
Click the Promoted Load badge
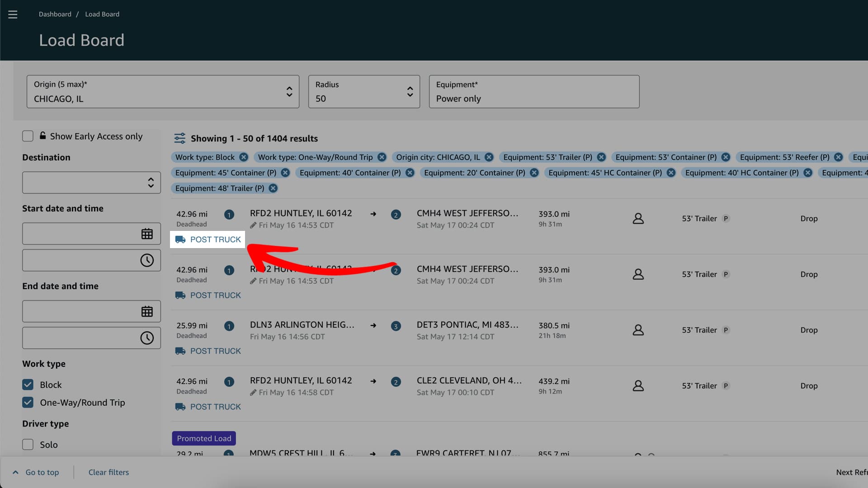pyautogui.click(x=204, y=438)
